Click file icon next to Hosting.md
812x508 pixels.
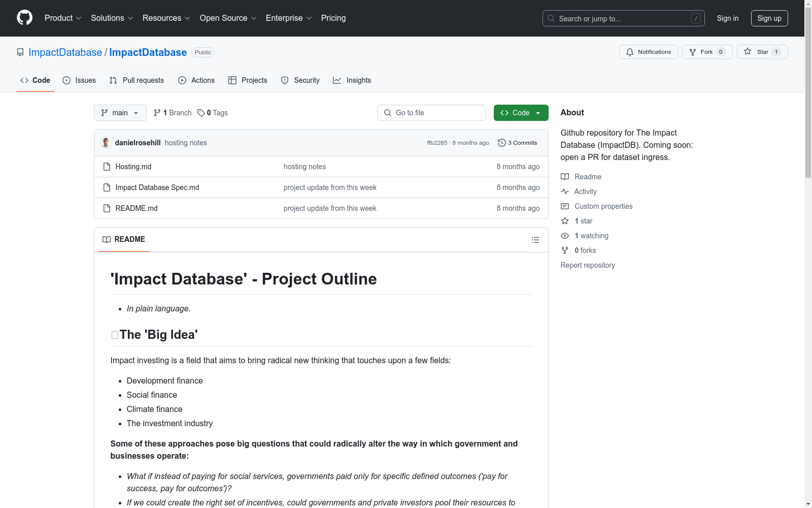click(107, 167)
